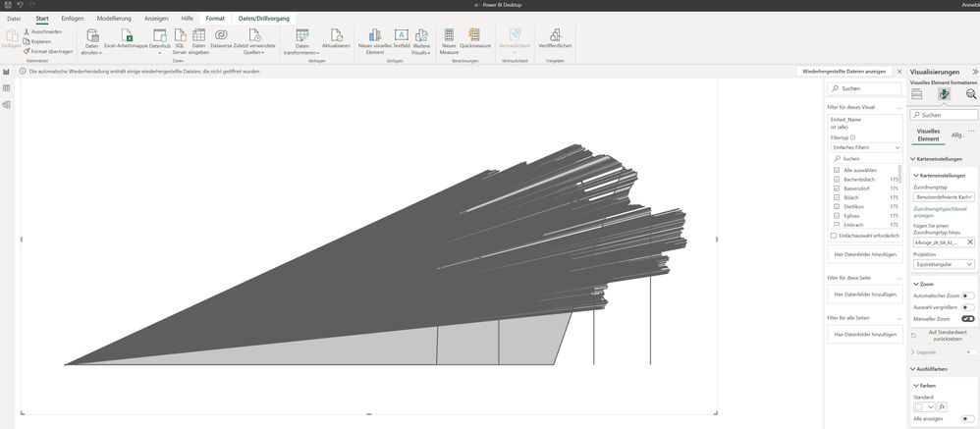Publish report with Veröffentlichen
The height and width of the screenshot is (429, 980).
[555, 38]
